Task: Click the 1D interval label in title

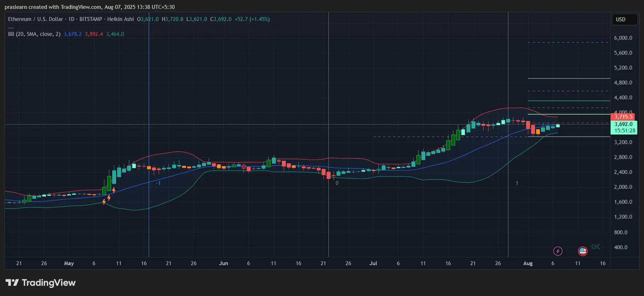Action: click(71, 19)
